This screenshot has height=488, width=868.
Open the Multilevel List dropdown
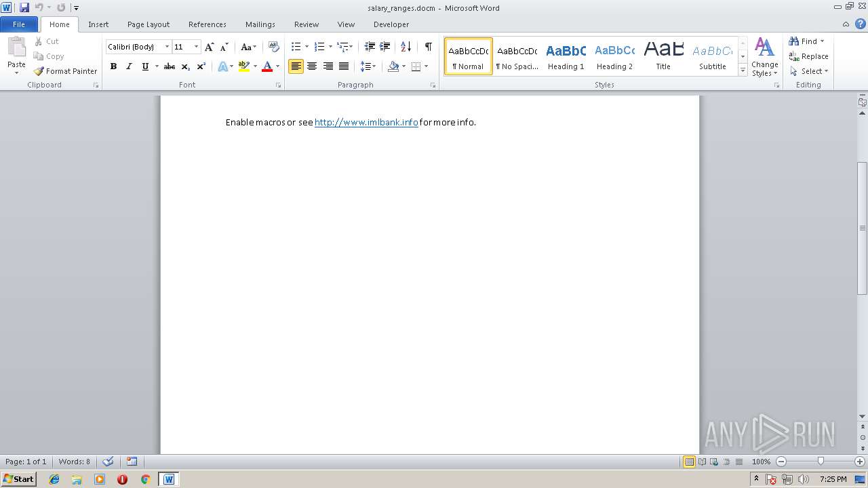coord(351,47)
